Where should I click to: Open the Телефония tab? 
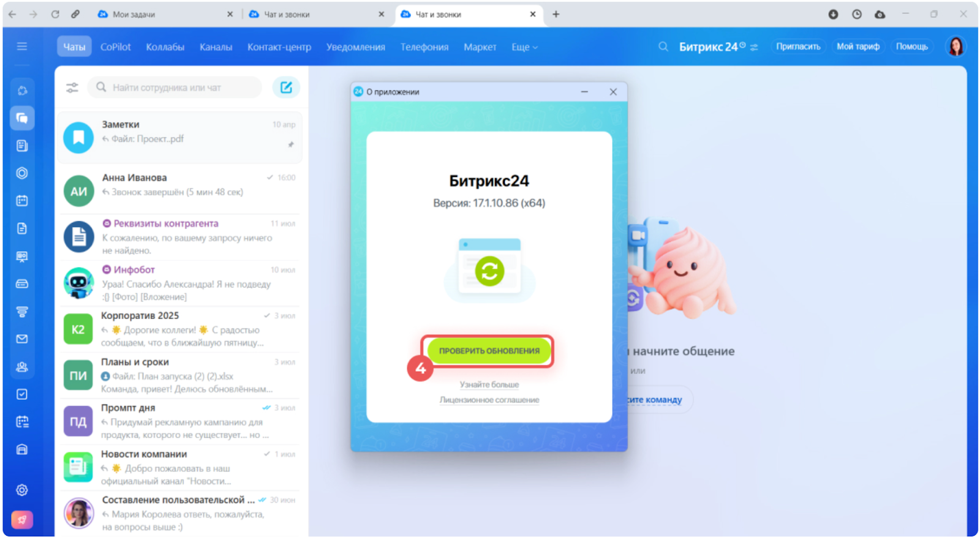click(424, 47)
